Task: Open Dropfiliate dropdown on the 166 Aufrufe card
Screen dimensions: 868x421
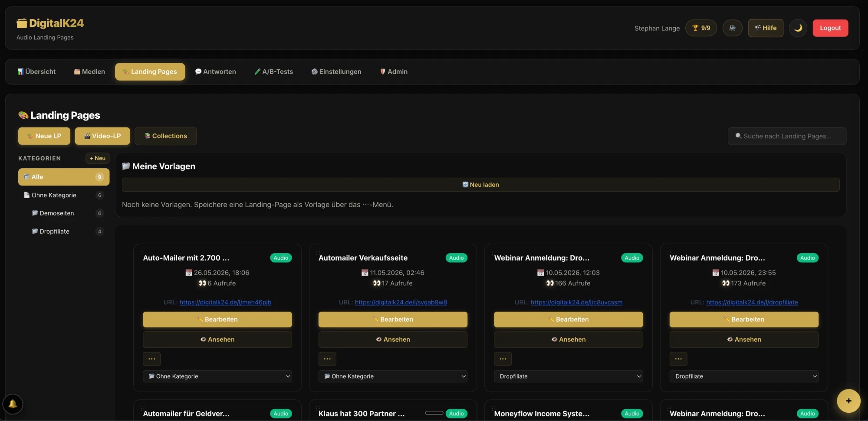Action: coord(569,376)
